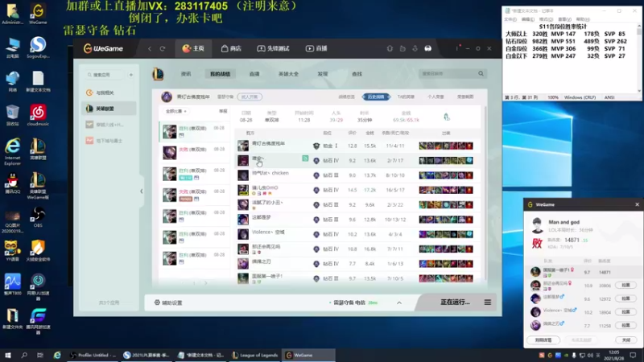Open the 我的战绩 tab
This screenshot has height=362, width=644.
pos(220,74)
